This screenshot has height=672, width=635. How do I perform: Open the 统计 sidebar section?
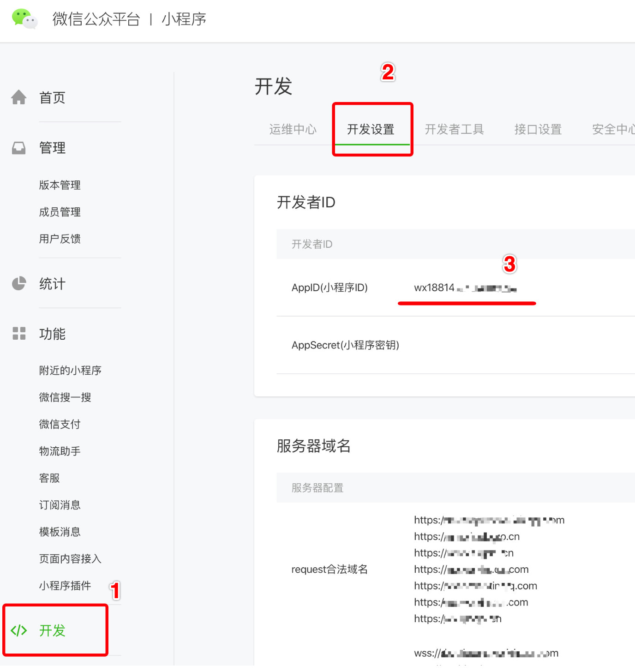52,284
